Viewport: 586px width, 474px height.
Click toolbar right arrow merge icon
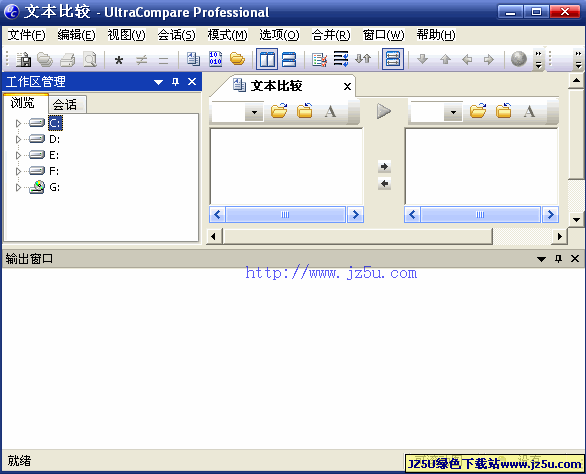(489, 59)
